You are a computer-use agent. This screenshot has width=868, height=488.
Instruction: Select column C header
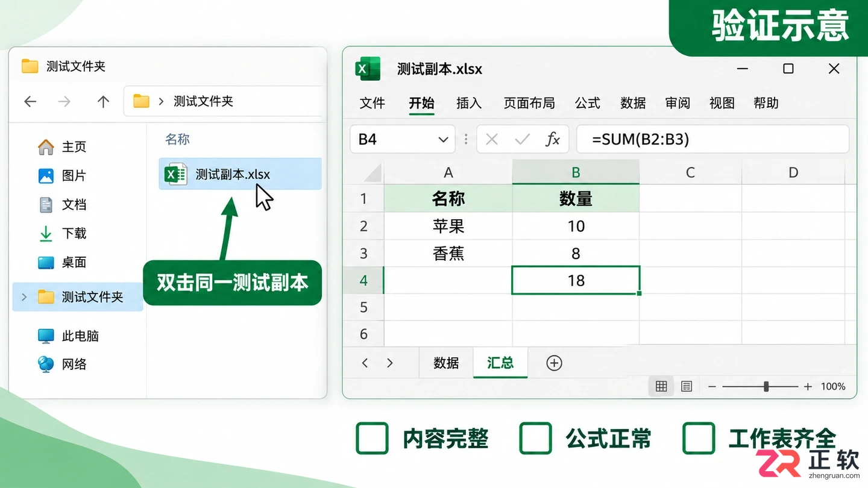pos(690,172)
